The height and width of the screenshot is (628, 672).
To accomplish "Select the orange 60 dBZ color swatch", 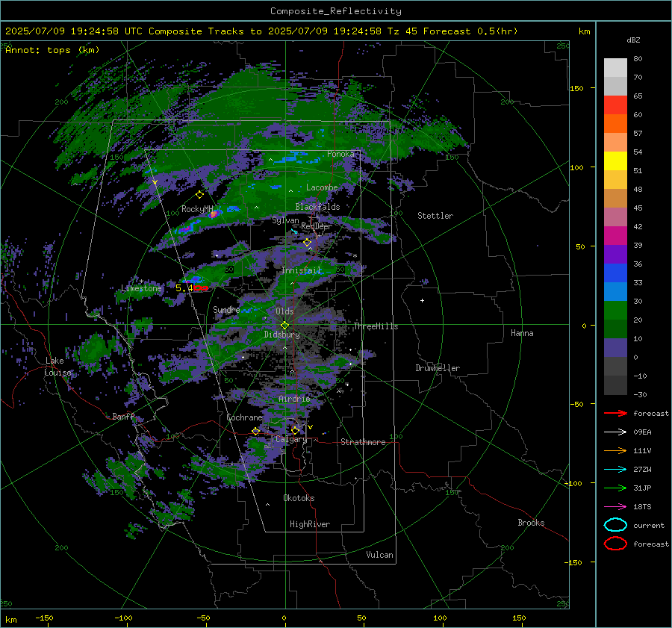I will tap(615, 123).
